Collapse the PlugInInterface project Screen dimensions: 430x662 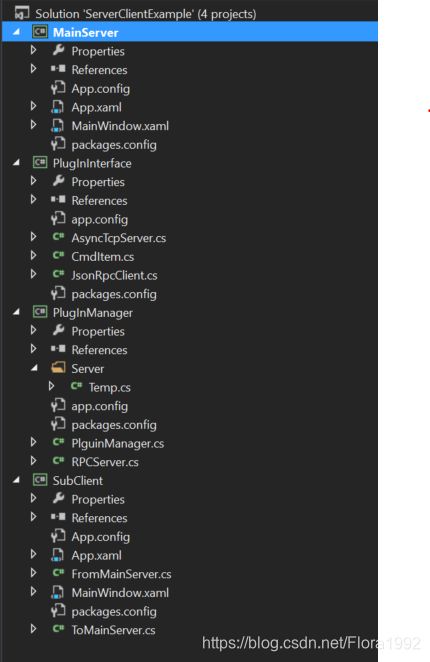pos(16,163)
